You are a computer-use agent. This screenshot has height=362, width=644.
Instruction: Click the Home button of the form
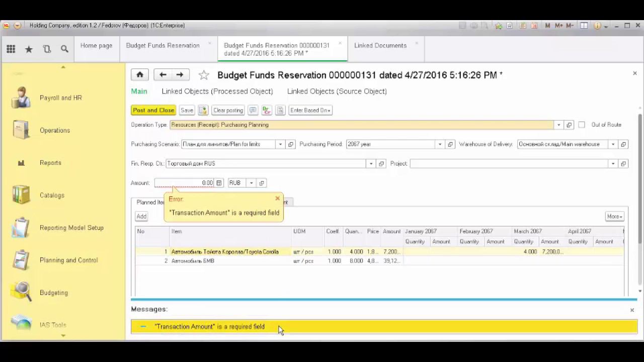click(x=140, y=75)
